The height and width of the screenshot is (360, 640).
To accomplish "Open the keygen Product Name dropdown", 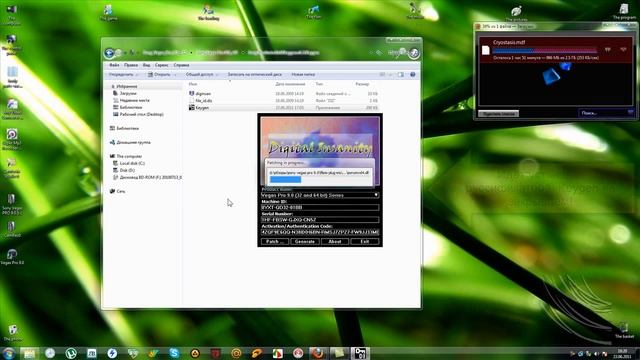I will tap(320, 195).
